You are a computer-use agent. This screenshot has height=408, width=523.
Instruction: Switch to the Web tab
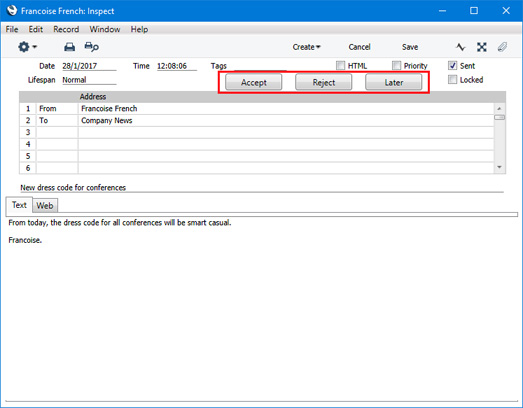(x=45, y=206)
